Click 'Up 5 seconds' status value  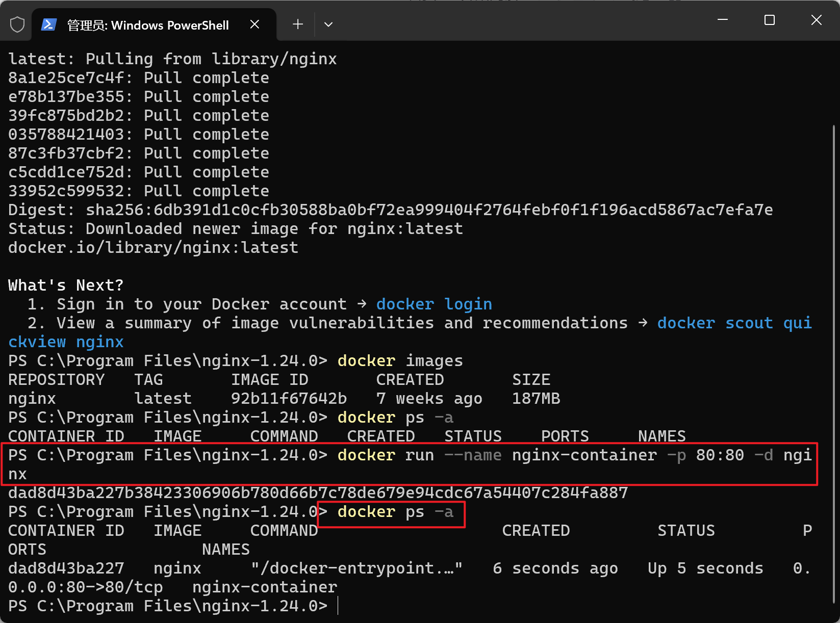coord(705,568)
